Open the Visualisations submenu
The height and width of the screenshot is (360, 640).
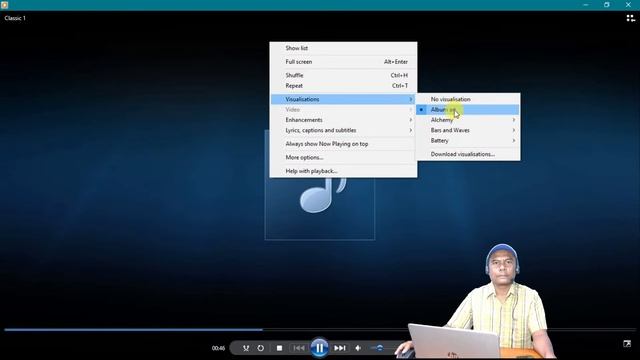(x=343, y=99)
